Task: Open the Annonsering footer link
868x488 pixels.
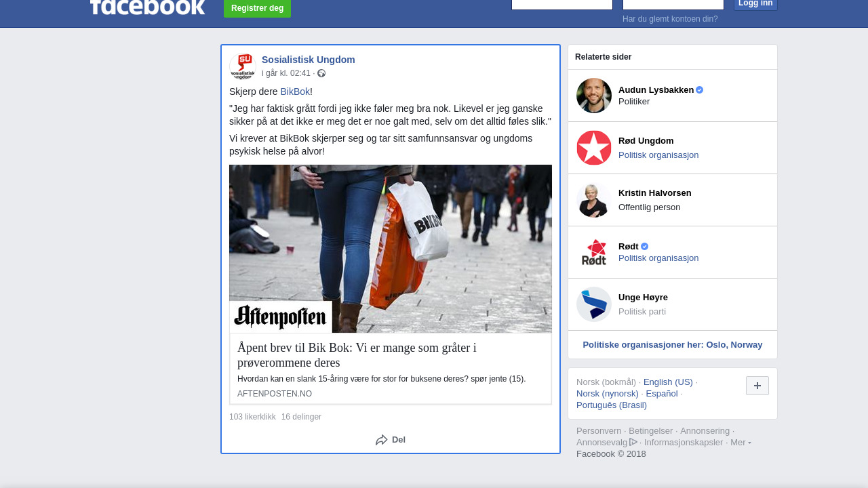Action: point(705,431)
